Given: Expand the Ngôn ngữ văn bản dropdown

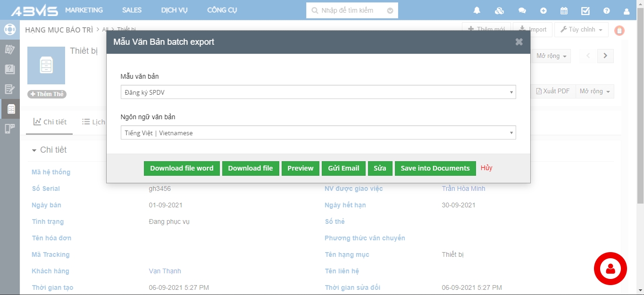Looking at the screenshot, I should (318, 133).
